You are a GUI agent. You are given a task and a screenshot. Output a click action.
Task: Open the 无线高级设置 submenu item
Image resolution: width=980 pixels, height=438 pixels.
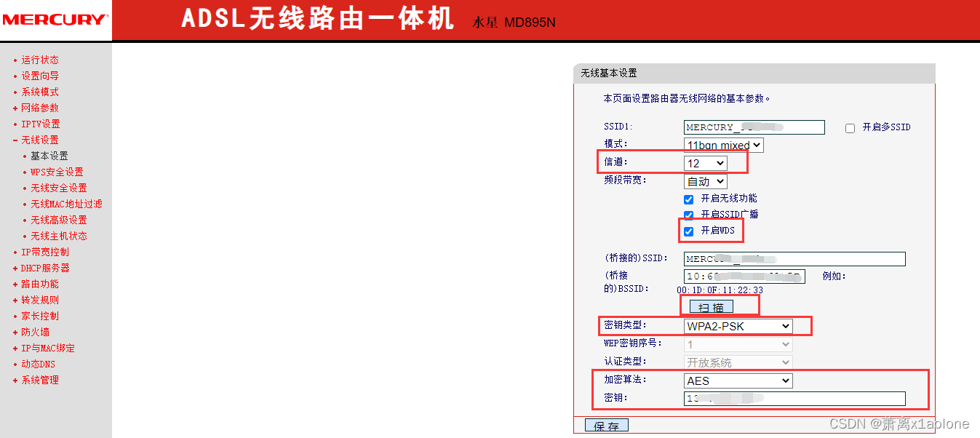pos(59,220)
